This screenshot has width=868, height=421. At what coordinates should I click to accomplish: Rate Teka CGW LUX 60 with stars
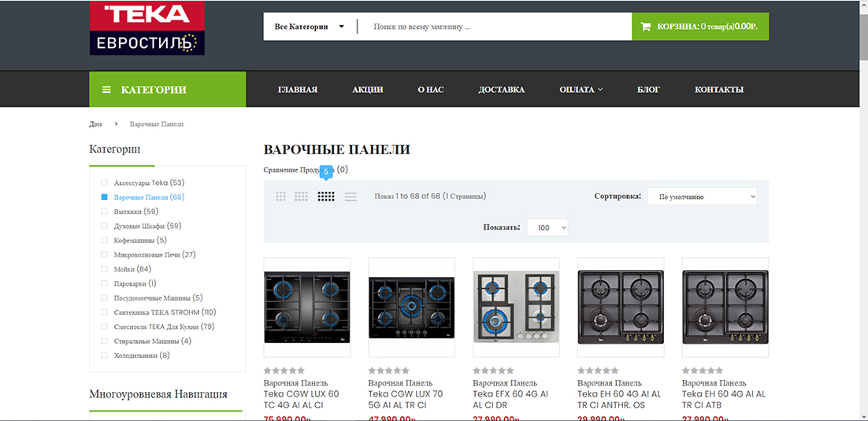coord(284,371)
